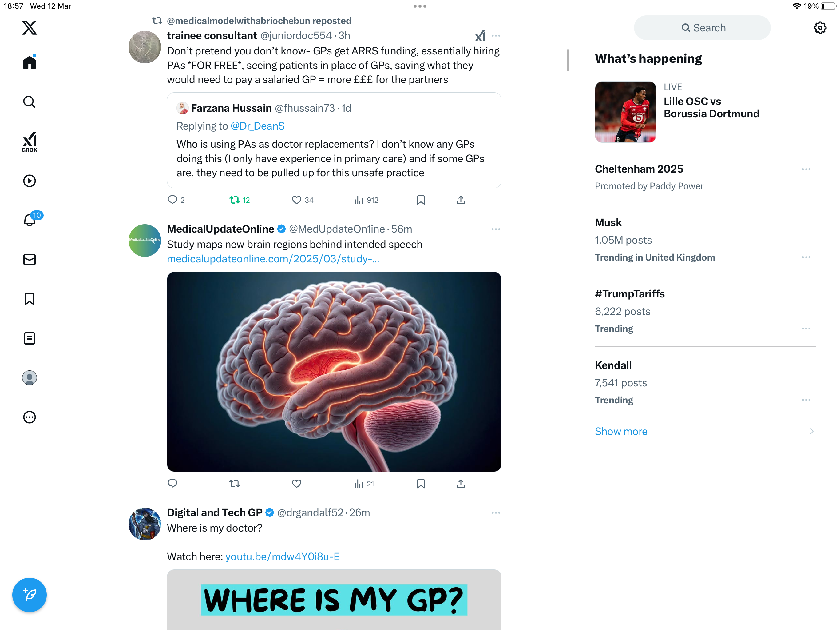Image resolution: width=840 pixels, height=630 pixels.
Task: Open Grok from the sidebar
Action: pos(29,142)
